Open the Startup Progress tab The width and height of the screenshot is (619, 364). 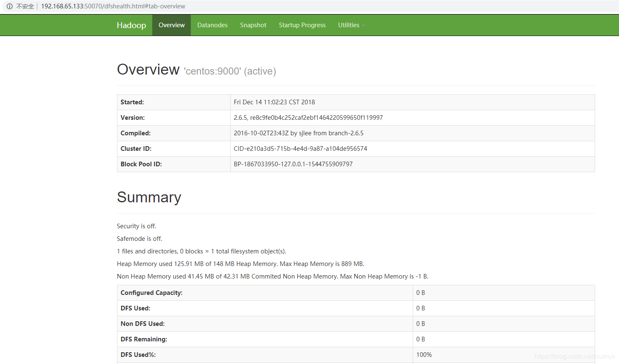point(302,25)
